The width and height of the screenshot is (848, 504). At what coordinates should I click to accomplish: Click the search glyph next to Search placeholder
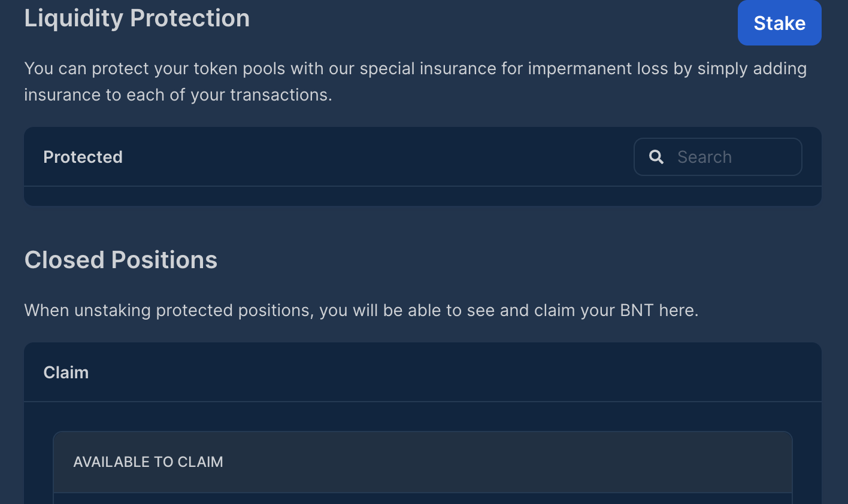(656, 156)
